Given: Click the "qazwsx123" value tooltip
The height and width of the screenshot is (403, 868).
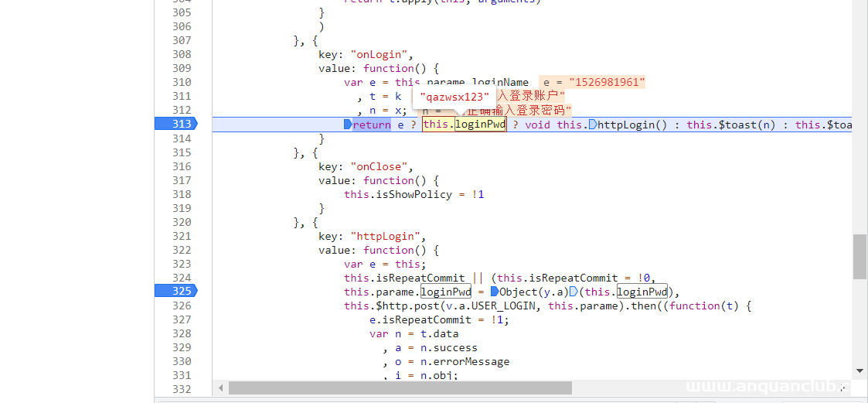Looking at the screenshot, I should click(455, 97).
